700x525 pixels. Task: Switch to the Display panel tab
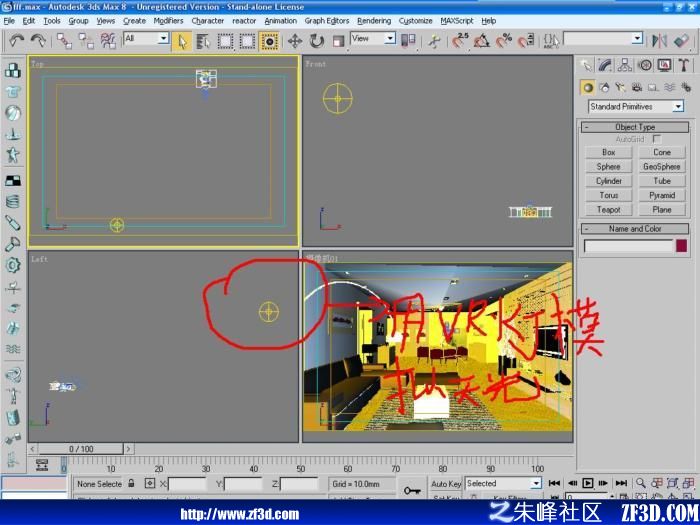(x=664, y=65)
